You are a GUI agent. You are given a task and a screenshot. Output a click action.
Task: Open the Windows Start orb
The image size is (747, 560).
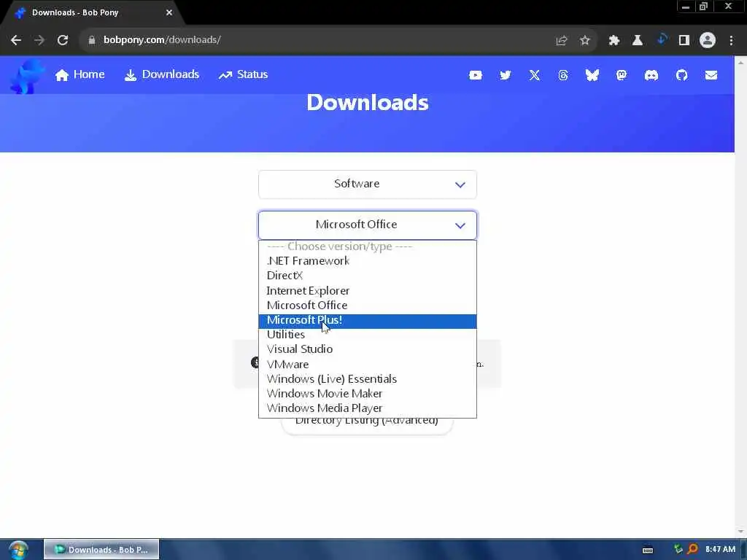tap(18, 550)
